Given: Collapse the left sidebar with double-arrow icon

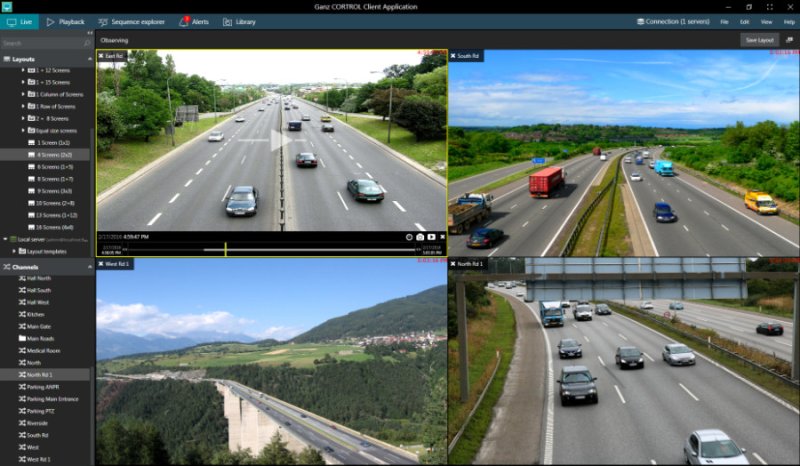Looking at the screenshot, I should (x=90, y=33).
